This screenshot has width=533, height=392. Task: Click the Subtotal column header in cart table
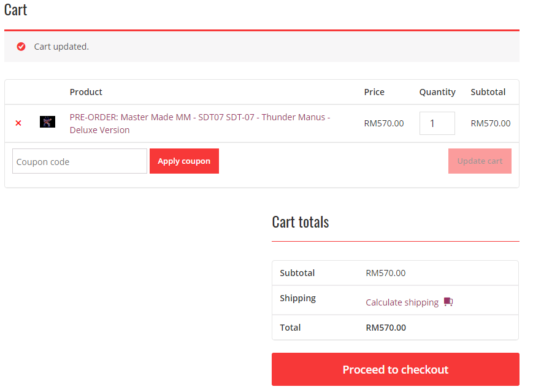[x=488, y=92]
